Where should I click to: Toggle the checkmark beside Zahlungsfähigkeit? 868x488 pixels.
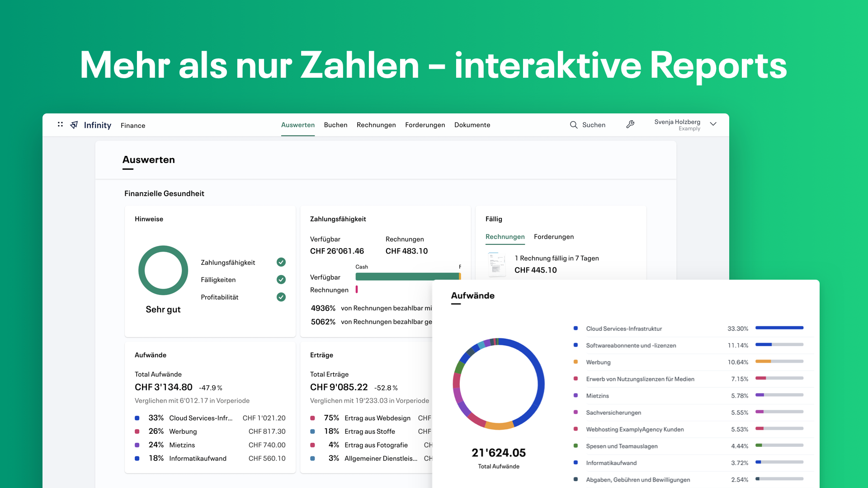pyautogui.click(x=281, y=262)
